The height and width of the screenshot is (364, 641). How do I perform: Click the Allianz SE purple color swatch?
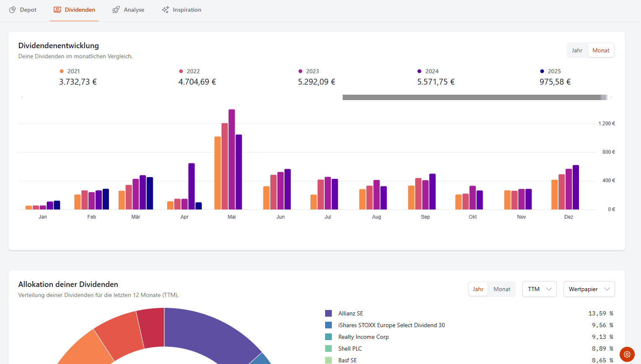tap(328, 313)
